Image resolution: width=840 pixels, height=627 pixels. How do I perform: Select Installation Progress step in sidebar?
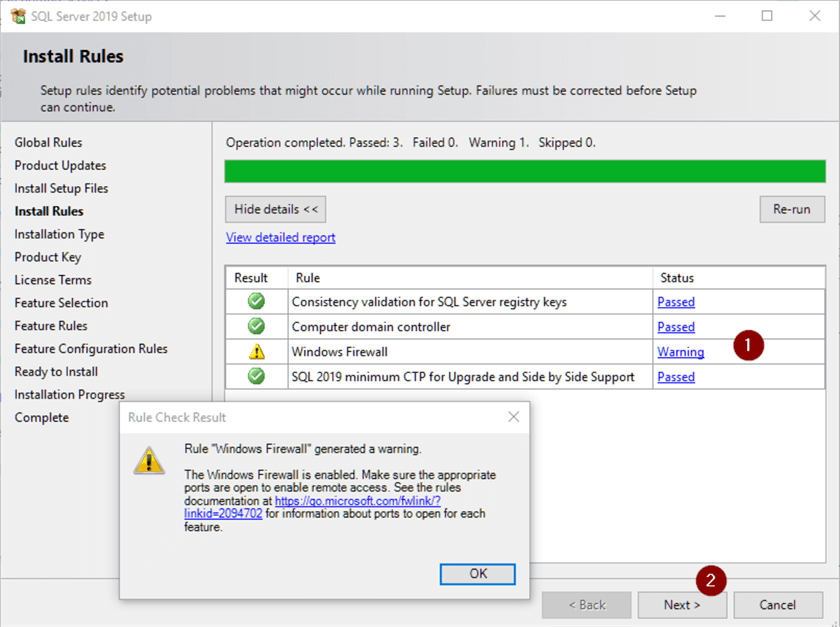(x=70, y=394)
